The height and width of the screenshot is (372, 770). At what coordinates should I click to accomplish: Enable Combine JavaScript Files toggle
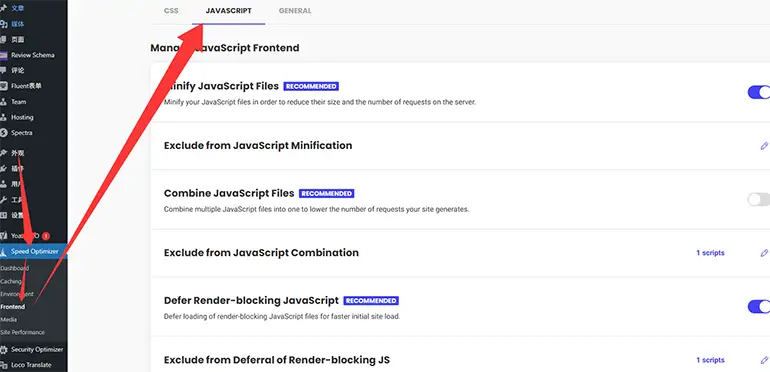[759, 199]
